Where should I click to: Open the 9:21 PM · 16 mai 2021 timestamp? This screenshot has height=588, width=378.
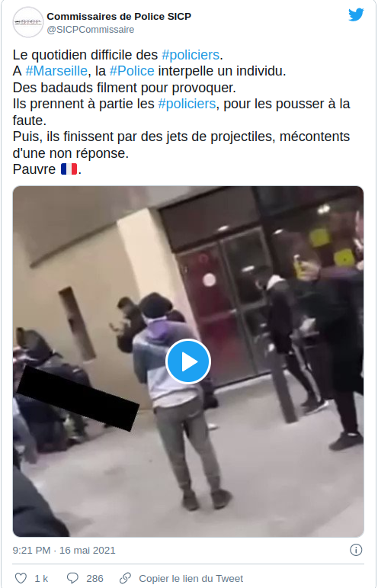(64, 550)
